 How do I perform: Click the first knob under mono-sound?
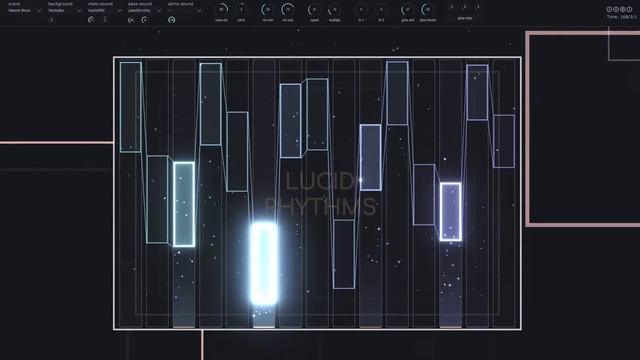point(91,20)
